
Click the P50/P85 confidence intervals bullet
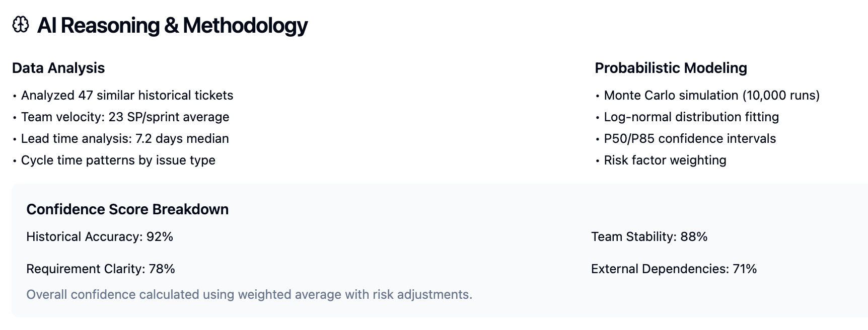(690, 139)
